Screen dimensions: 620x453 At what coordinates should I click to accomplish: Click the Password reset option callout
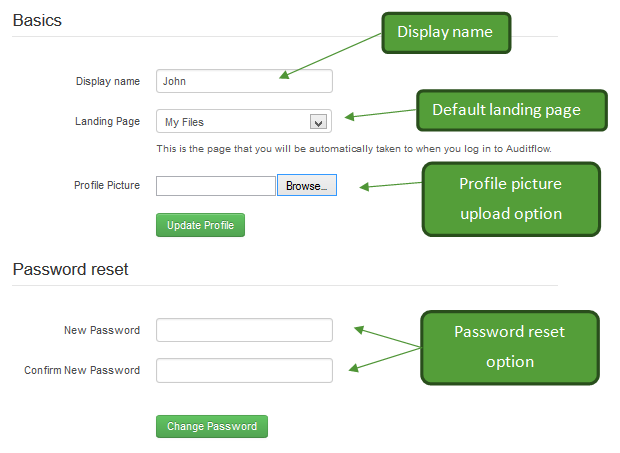point(510,347)
